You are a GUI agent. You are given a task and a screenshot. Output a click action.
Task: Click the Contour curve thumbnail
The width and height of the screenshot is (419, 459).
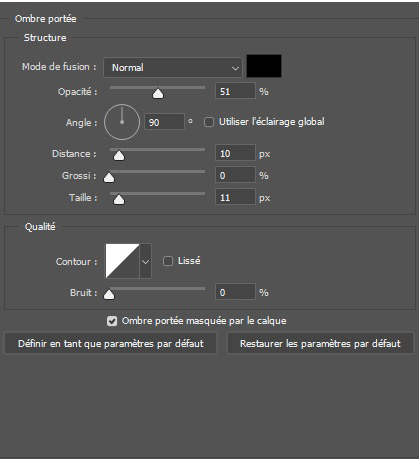tap(122, 261)
